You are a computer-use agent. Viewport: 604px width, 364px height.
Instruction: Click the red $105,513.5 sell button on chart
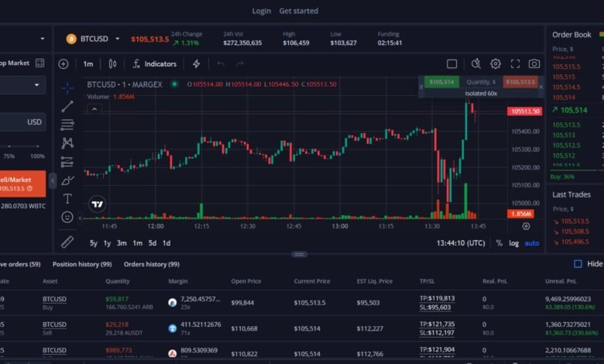coord(520,81)
